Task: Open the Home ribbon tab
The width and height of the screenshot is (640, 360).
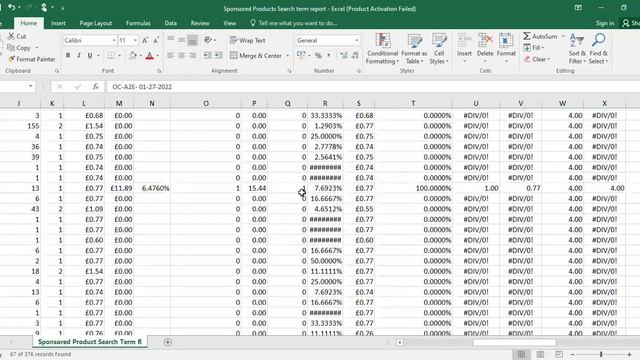Action: point(29,23)
